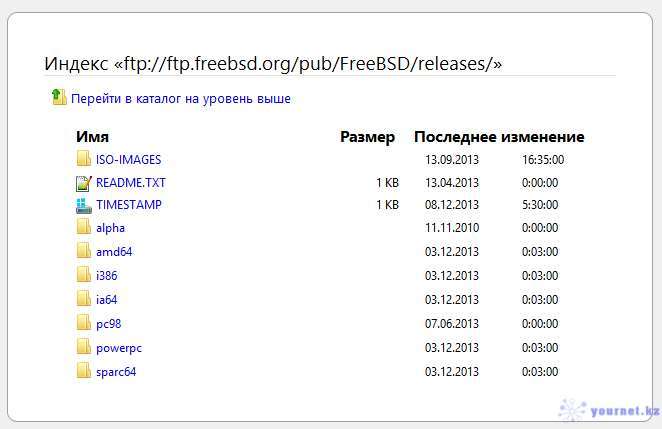Click the 'Имя' column header
The height and width of the screenshot is (429, 662).
(92, 137)
